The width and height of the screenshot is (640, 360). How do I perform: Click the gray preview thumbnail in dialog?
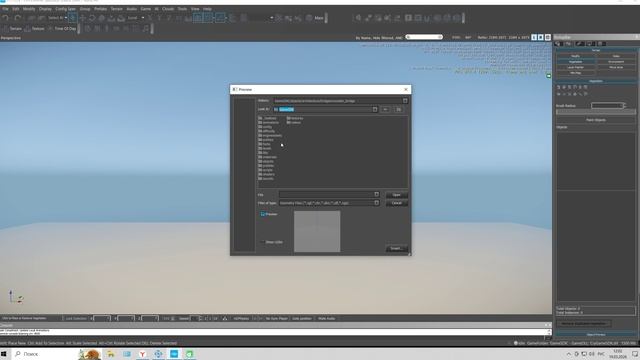[x=317, y=231]
